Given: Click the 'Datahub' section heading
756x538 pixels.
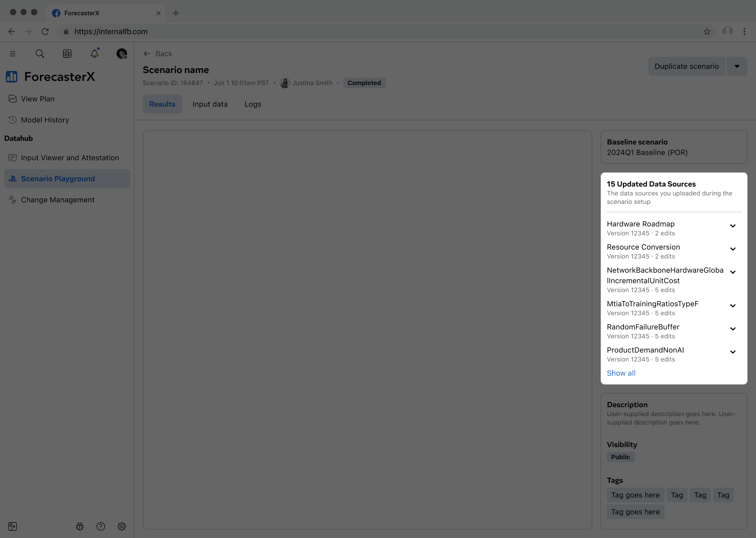Looking at the screenshot, I should [x=19, y=138].
